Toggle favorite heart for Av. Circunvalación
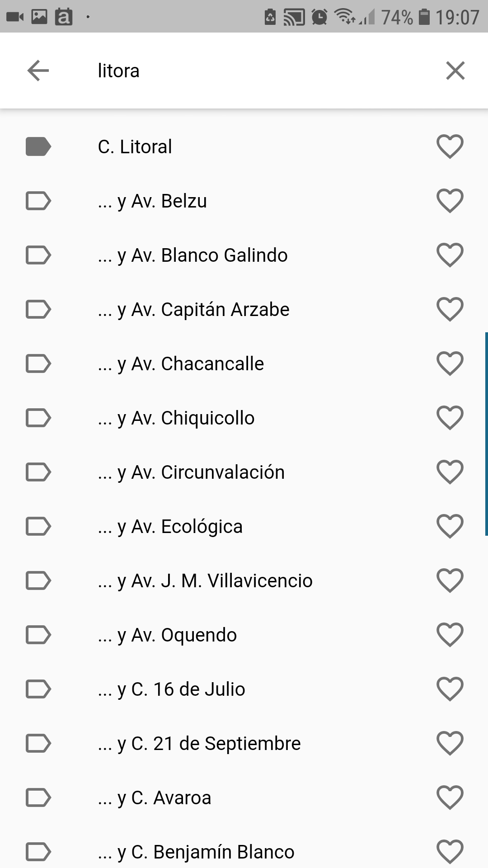The height and width of the screenshot is (868, 488). click(x=450, y=472)
